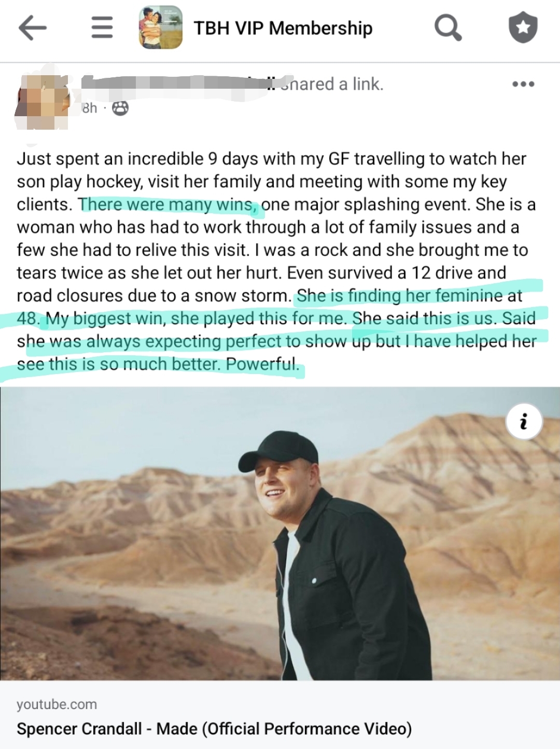Screen dimensions: 560x749
Task: Search the group with magnifier icon
Action: click(448, 27)
